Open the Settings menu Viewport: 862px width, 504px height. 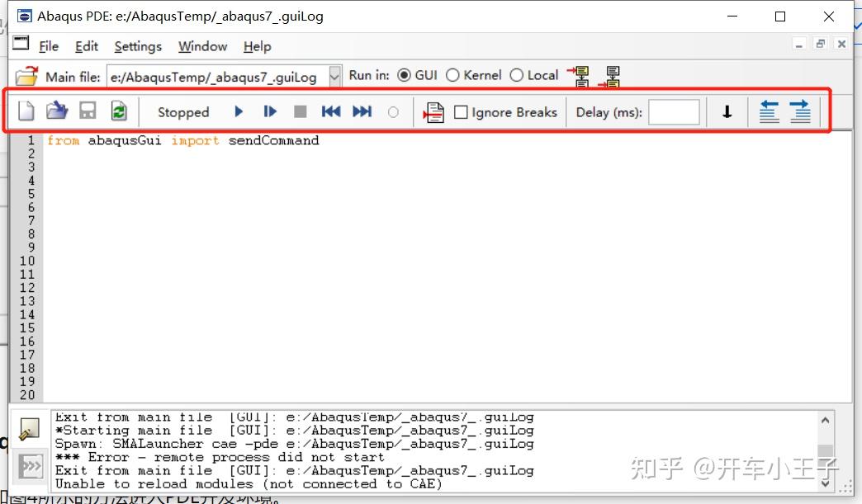[138, 46]
